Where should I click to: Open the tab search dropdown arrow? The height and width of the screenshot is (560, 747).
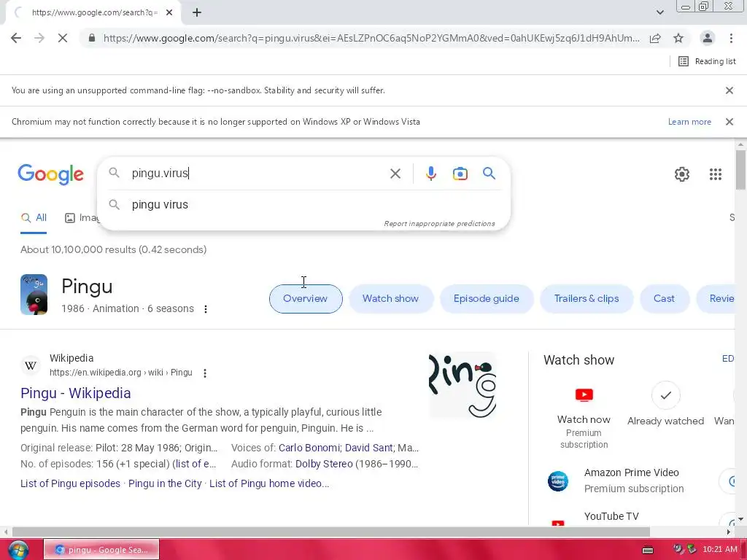click(659, 12)
